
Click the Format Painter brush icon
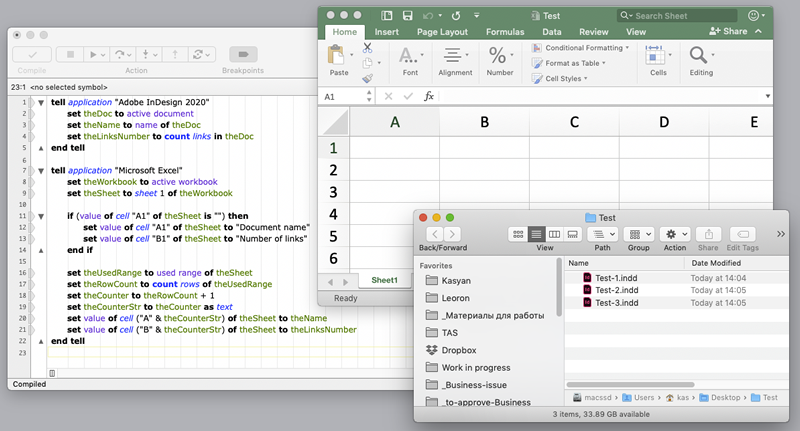[367, 78]
